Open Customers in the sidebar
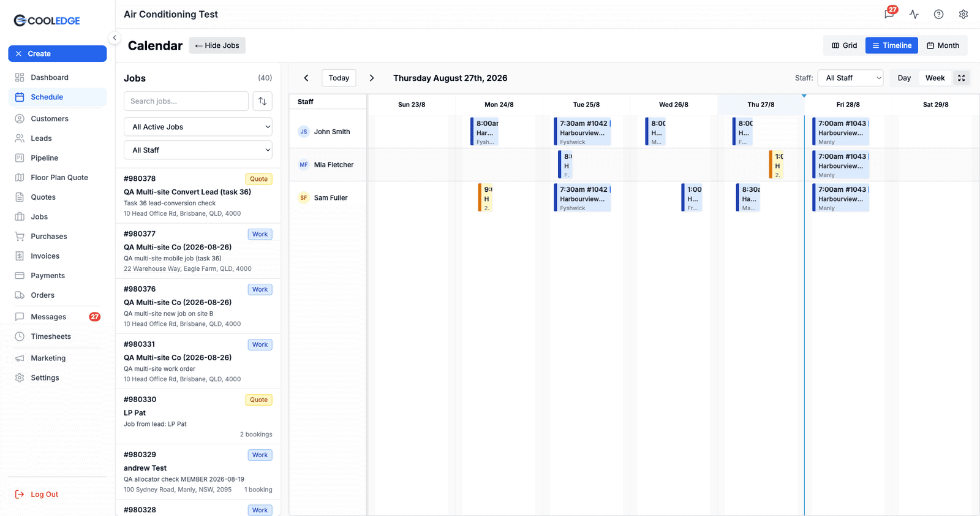 click(57, 119)
